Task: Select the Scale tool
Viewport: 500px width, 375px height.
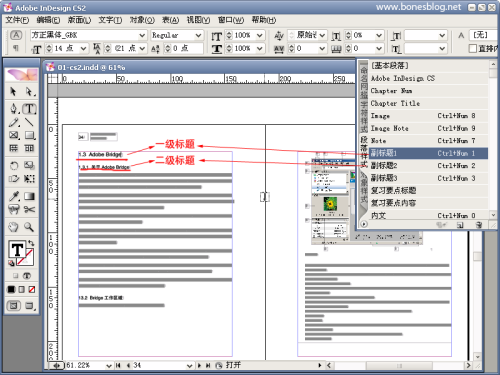Action: pyautogui.click(x=29, y=166)
